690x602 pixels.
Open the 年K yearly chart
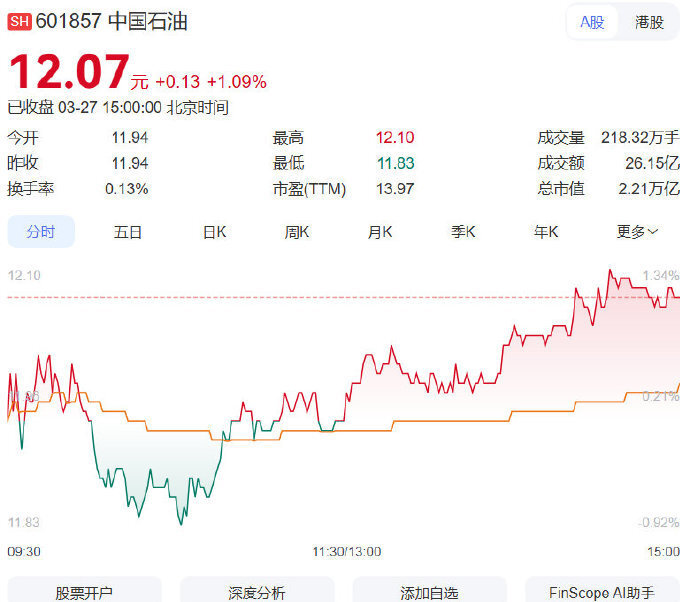click(546, 232)
